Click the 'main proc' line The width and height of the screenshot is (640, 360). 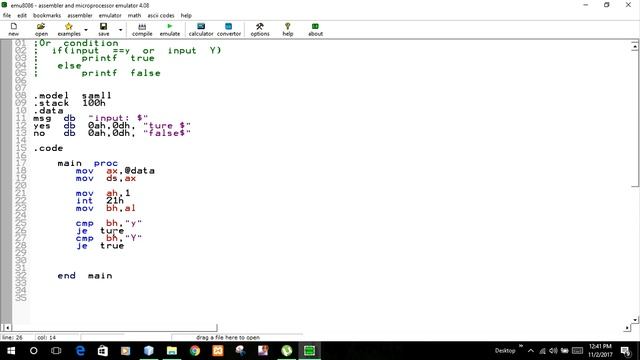click(87, 163)
